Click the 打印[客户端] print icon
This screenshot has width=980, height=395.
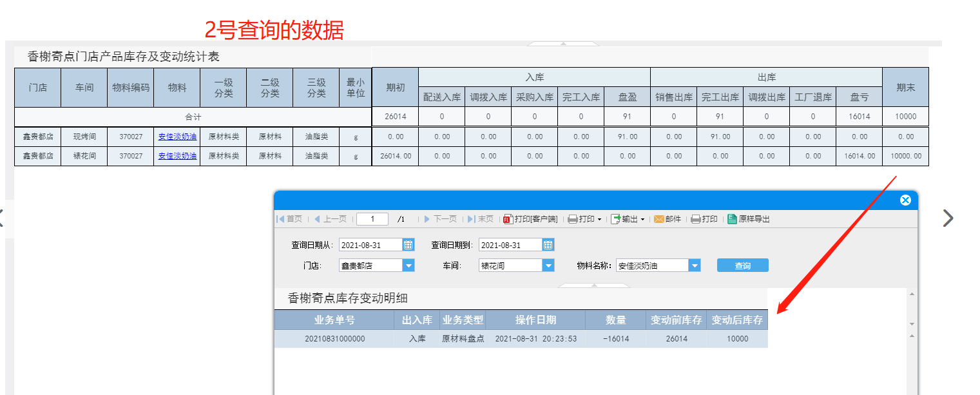[508, 219]
